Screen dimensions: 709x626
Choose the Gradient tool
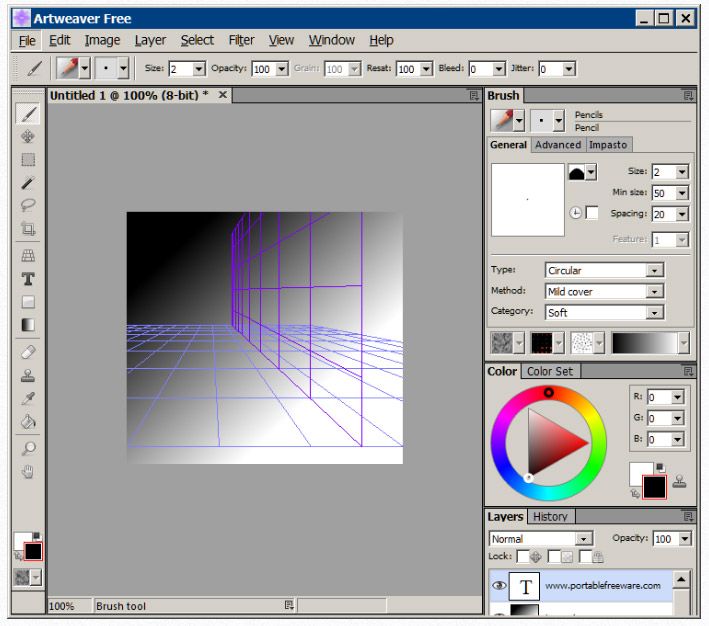(x=29, y=325)
